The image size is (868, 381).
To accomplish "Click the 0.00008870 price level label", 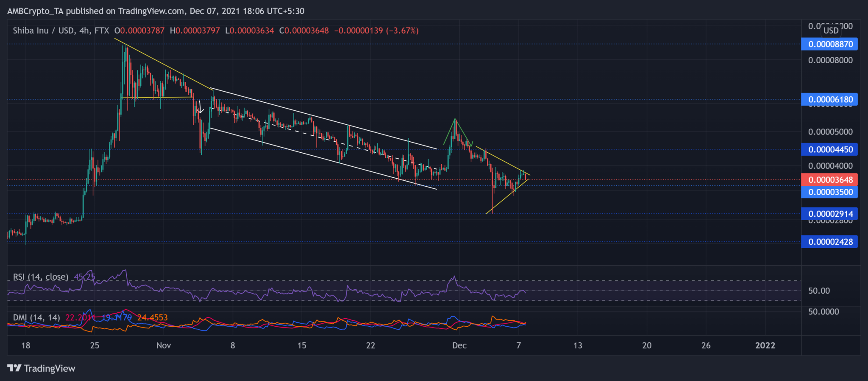I will pos(829,44).
